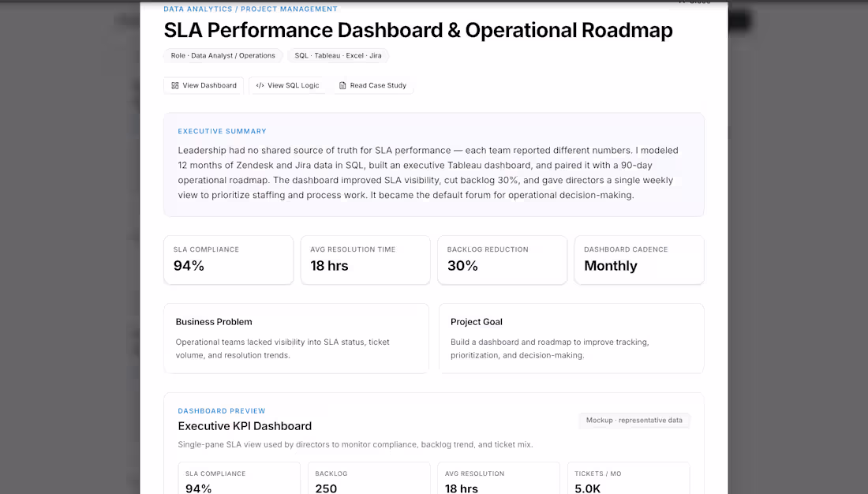Click the Avg Resolution Time 18 hrs card
This screenshot has height=494, width=868.
365,260
